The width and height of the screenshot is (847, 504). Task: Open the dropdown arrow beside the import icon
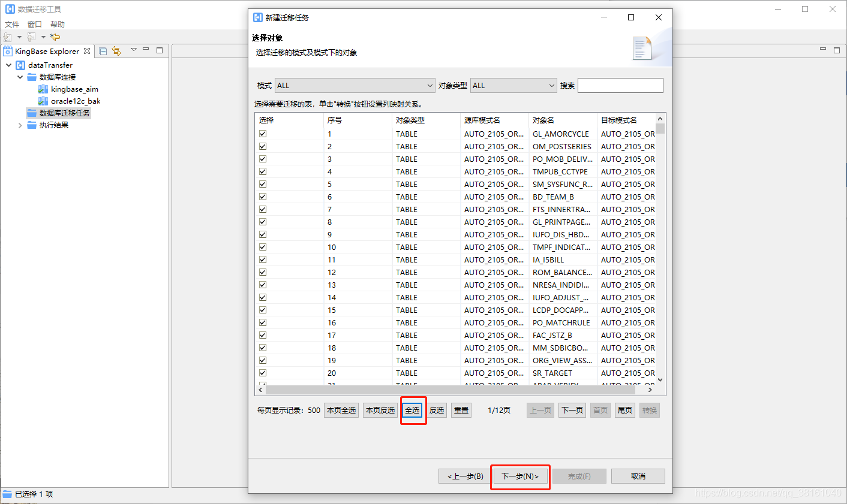click(x=19, y=37)
